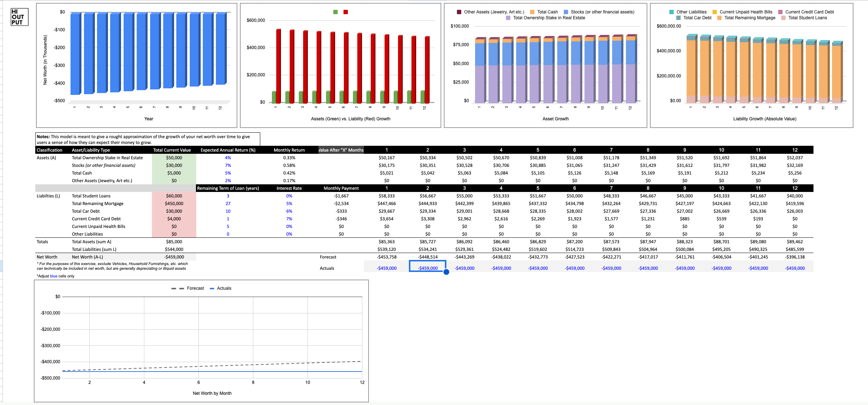Select the Real Estate $50,000 value cell
The height and width of the screenshot is (405, 868).
tap(174, 158)
